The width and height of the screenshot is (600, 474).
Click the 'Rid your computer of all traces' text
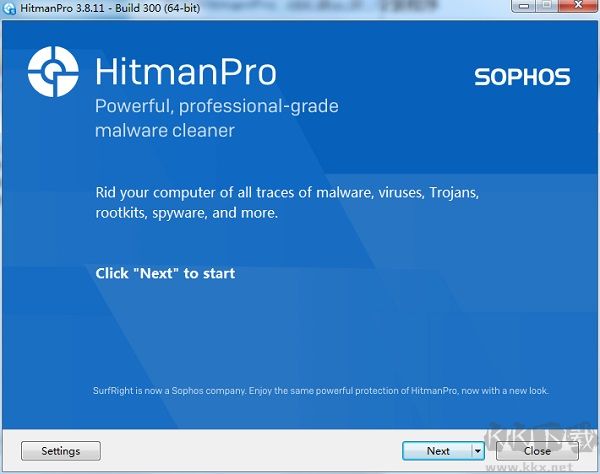tap(287, 202)
